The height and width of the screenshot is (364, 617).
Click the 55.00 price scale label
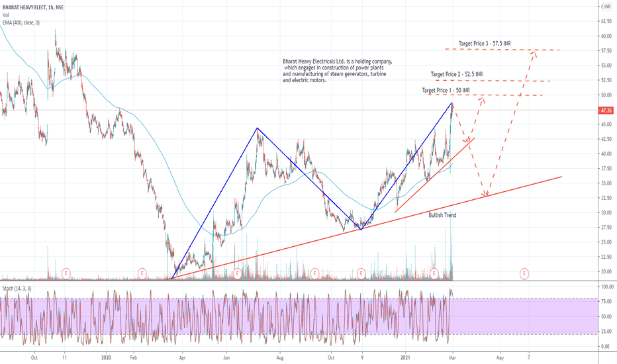pyautogui.click(x=606, y=66)
